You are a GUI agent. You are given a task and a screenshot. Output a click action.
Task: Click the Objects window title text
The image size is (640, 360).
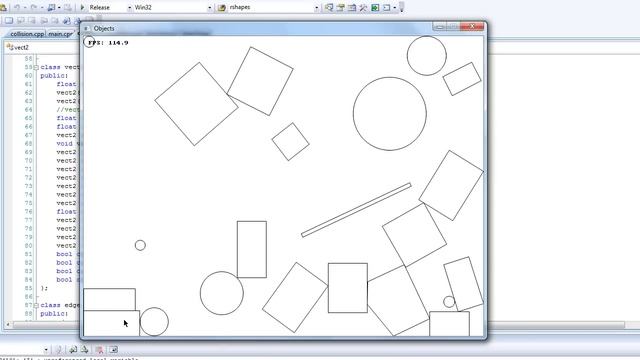click(x=104, y=28)
